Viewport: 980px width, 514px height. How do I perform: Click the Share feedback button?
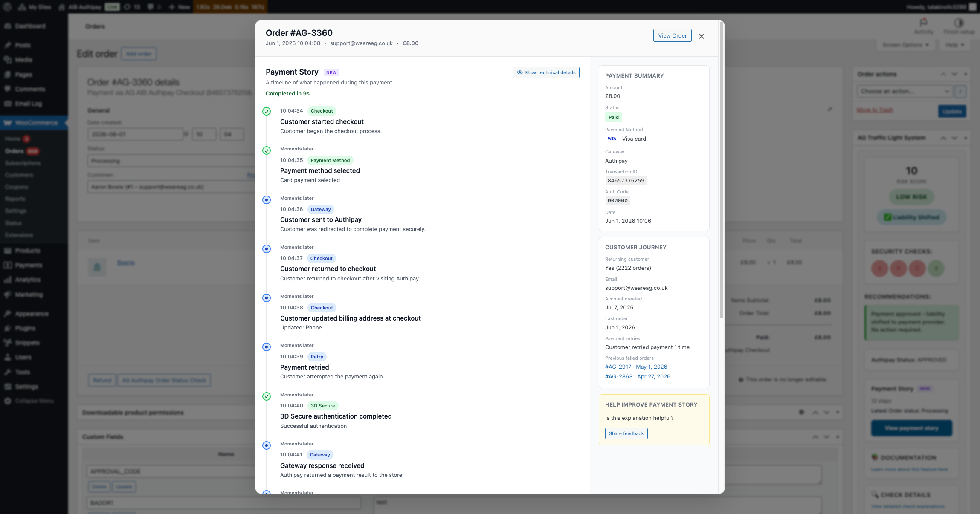click(626, 433)
